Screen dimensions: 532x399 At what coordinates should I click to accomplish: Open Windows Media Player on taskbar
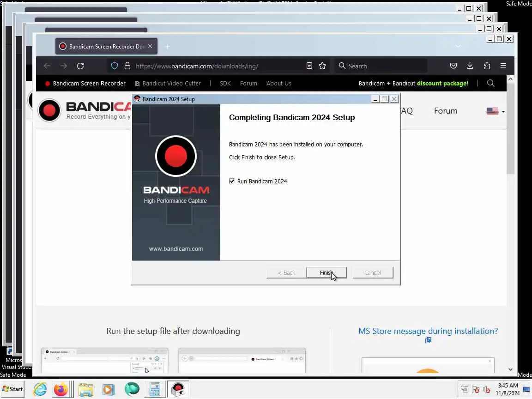click(x=109, y=389)
